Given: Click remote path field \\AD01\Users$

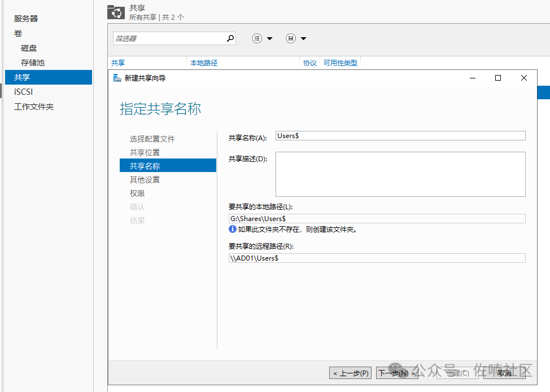Looking at the screenshot, I should [377, 258].
